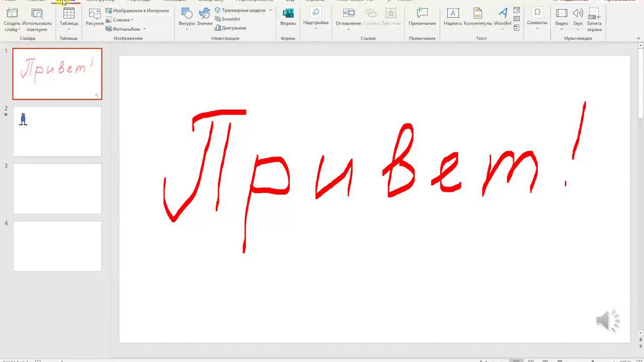Add a Примечание (Comment)
This screenshot has height=362, width=644.
click(422, 17)
